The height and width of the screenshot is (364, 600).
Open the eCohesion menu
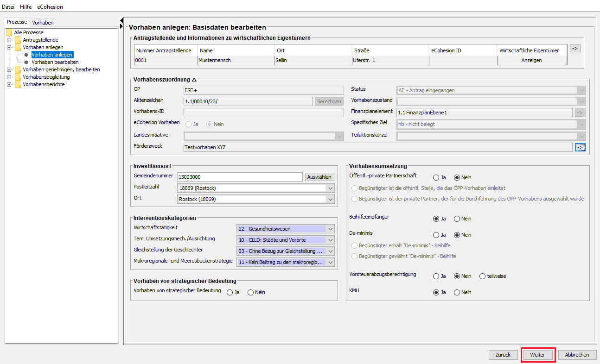coord(50,7)
